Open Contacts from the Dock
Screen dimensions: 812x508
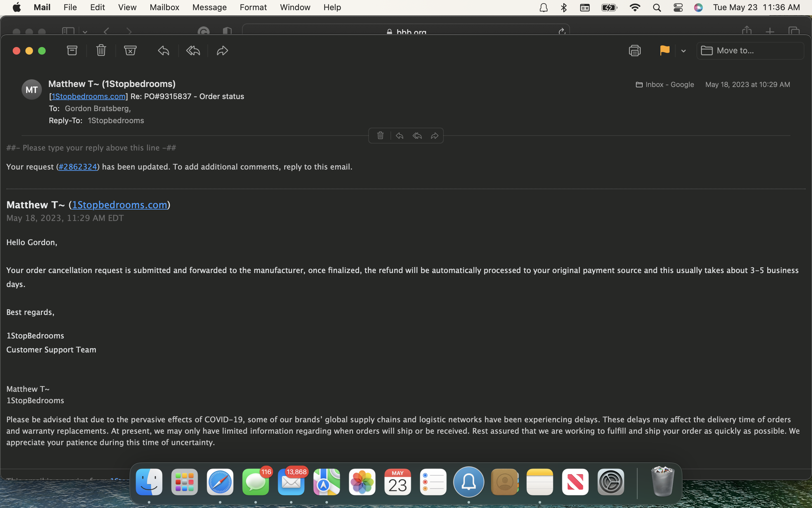(504, 482)
